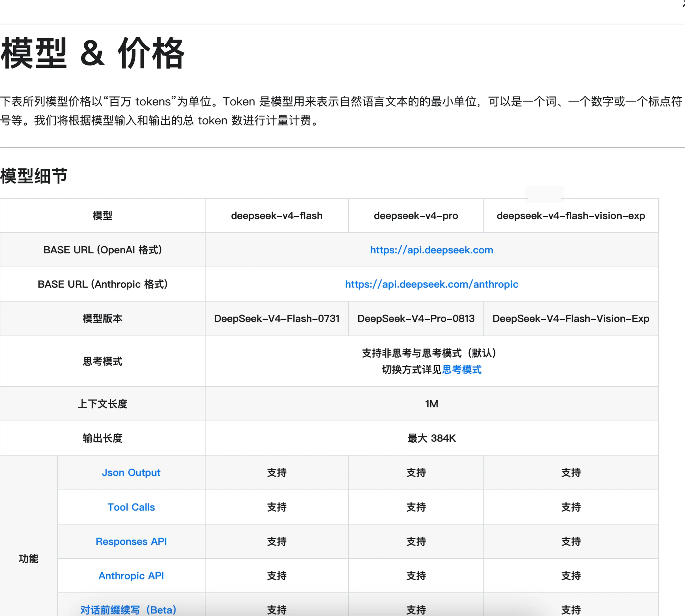Screen dimensions: 685x616
Task: Click the DeepSeek-V4-Pro-0813 version cell
Action: (416, 319)
